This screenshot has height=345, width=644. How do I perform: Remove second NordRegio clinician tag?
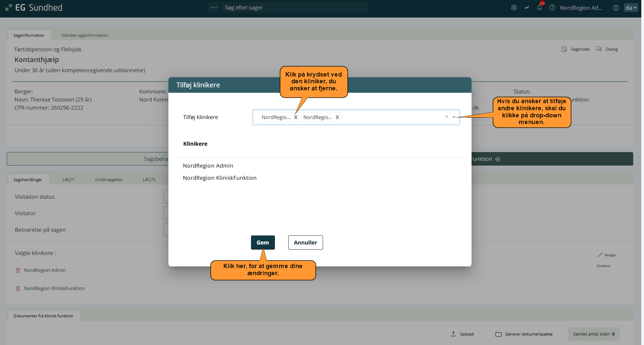pos(337,117)
